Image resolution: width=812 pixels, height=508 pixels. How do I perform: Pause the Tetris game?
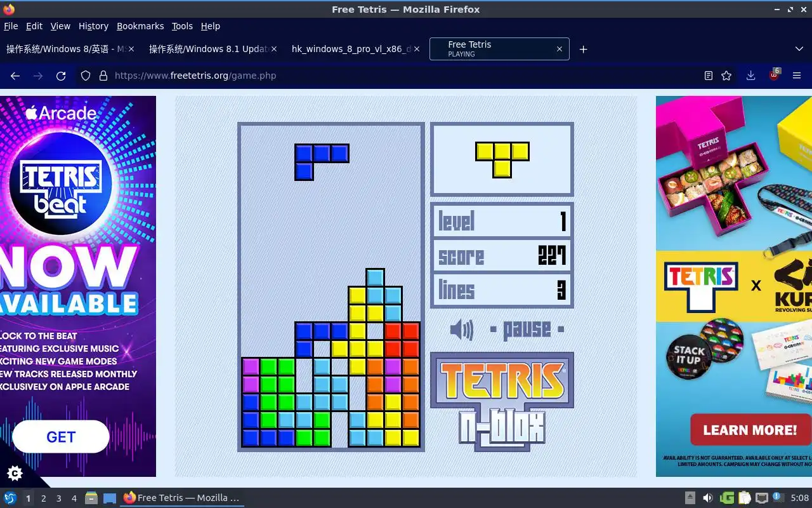tap(527, 330)
